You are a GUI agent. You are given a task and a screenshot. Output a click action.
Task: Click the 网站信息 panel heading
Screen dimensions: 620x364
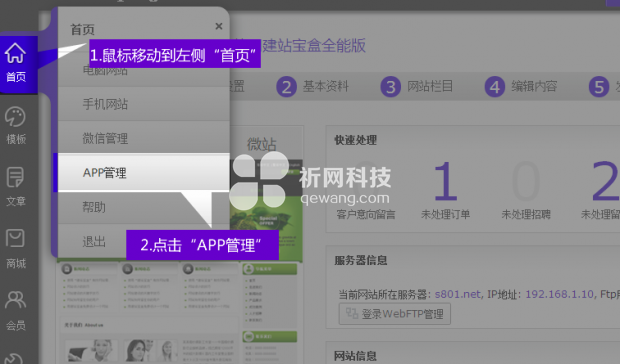pyautogui.click(x=355, y=356)
